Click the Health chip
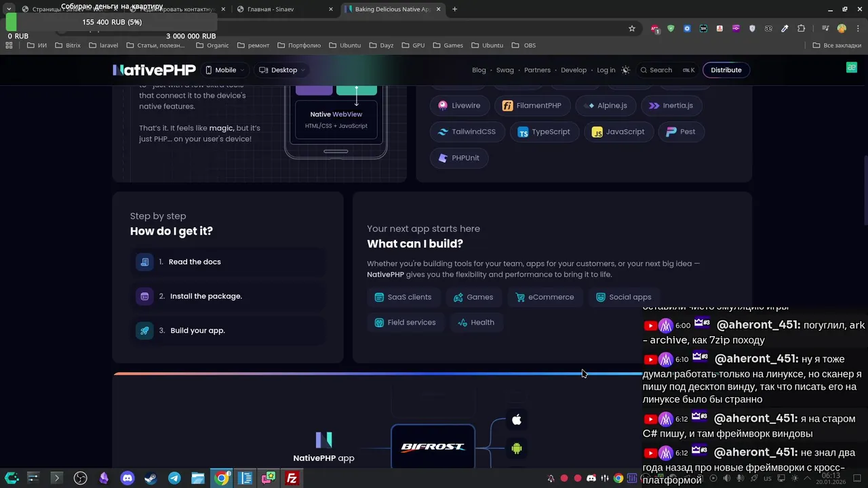The height and width of the screenshot is (488, 868). (x=476, y=323)
